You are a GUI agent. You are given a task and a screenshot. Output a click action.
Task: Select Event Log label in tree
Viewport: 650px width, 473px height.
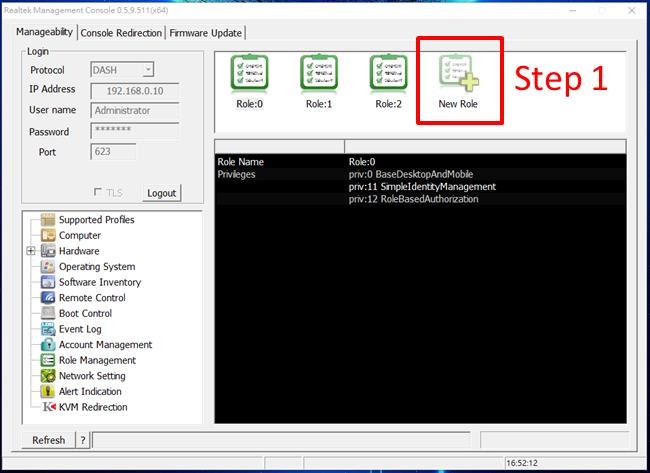(80, 329)
